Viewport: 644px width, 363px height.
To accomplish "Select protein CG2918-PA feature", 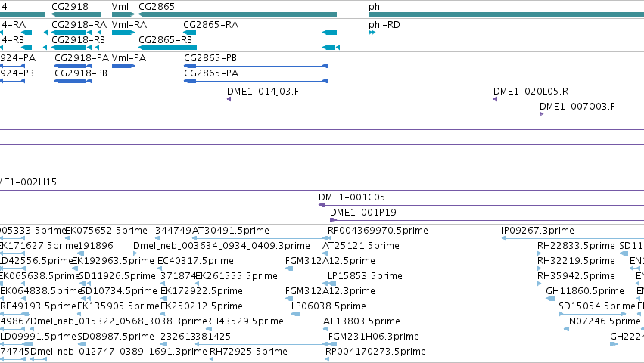I will [x=73, y=66].
